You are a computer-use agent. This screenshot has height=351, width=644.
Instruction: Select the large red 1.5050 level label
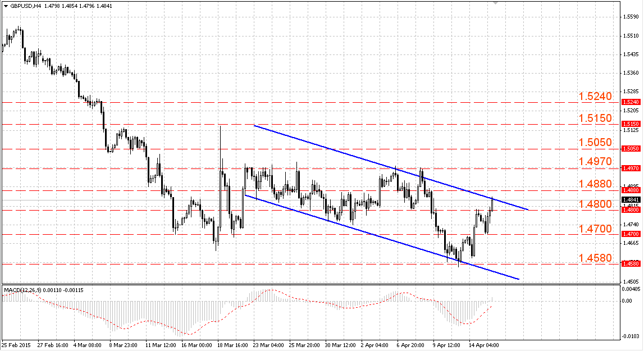coord(595,143)
